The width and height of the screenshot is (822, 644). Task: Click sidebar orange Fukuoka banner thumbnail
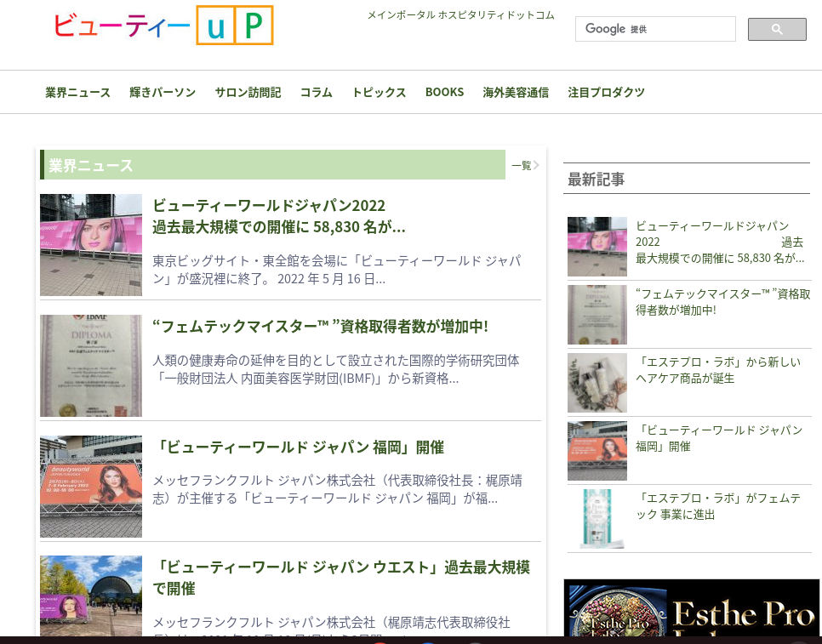click(x=597, y=451)
